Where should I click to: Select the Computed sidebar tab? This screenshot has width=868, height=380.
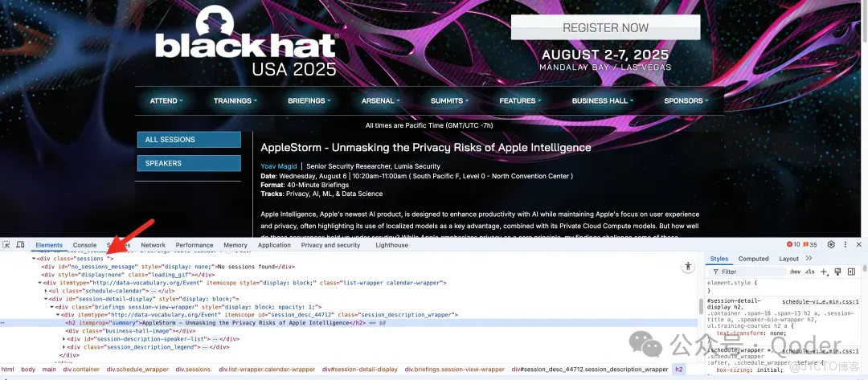753,259
